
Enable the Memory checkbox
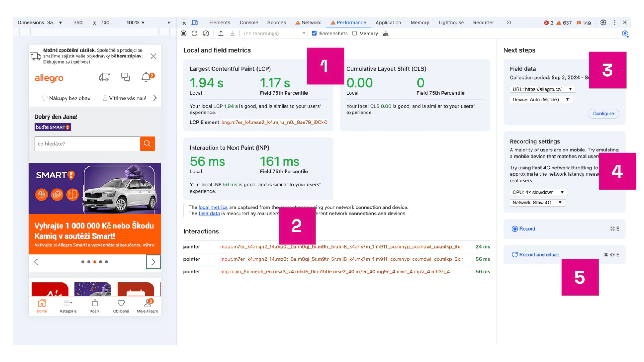[x=354, y=34]
